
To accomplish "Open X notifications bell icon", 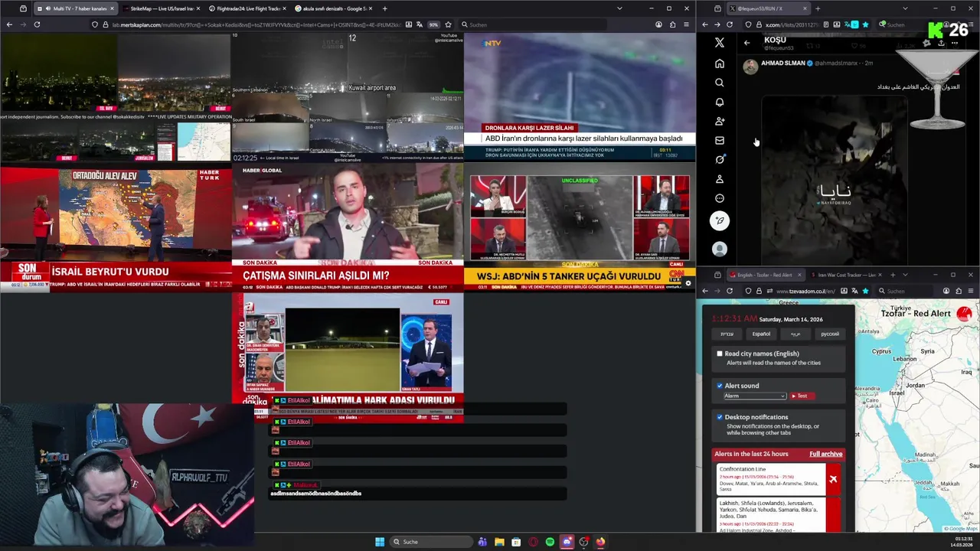I will point(719,102).
